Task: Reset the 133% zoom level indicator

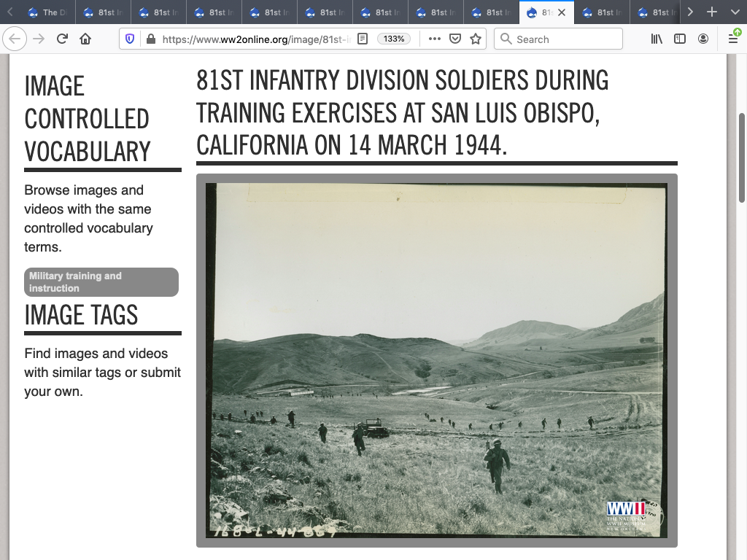Action: coord(394,39)
